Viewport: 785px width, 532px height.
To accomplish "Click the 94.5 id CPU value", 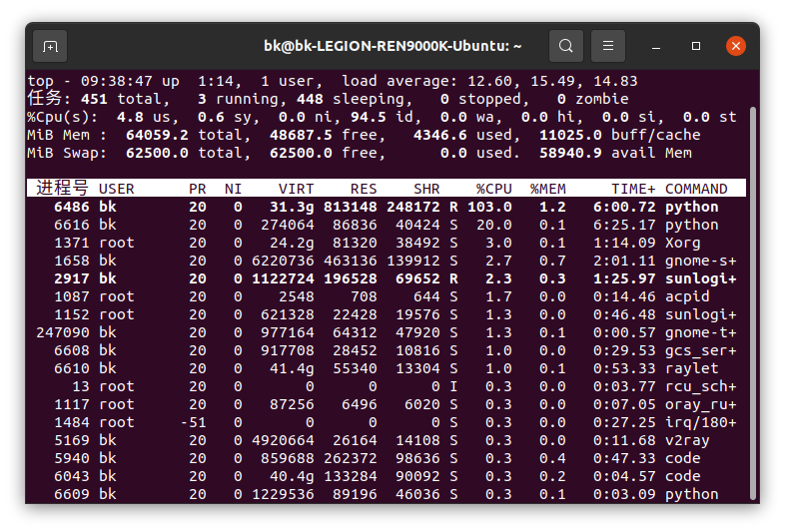I will pos(368,117).
